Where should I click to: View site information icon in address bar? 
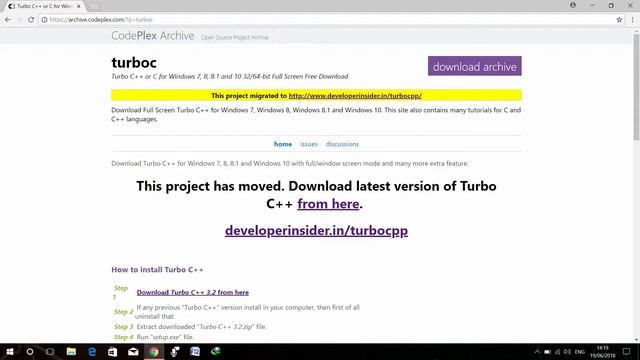coord(44,20)
